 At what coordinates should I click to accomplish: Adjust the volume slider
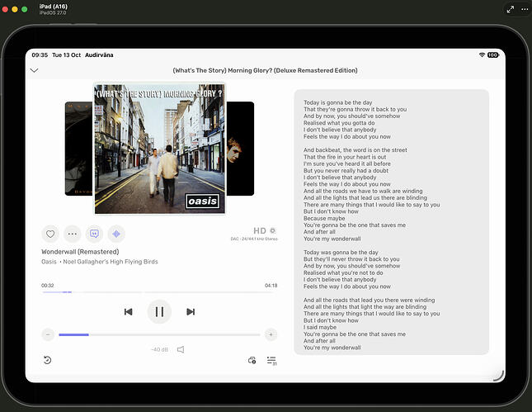tap(159, 334)
